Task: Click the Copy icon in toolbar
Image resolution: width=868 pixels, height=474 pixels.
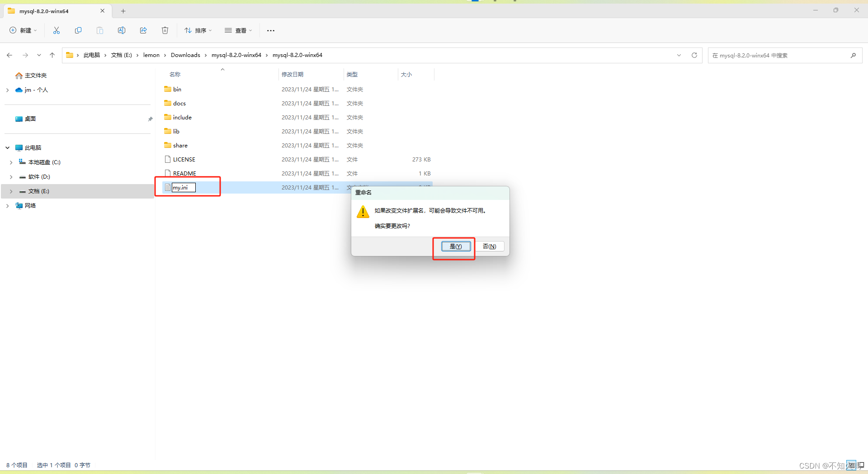Action: (x=78, y=30)
